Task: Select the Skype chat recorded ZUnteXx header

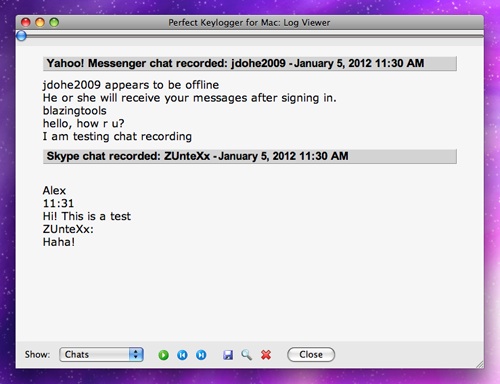Action: (250, 156)
